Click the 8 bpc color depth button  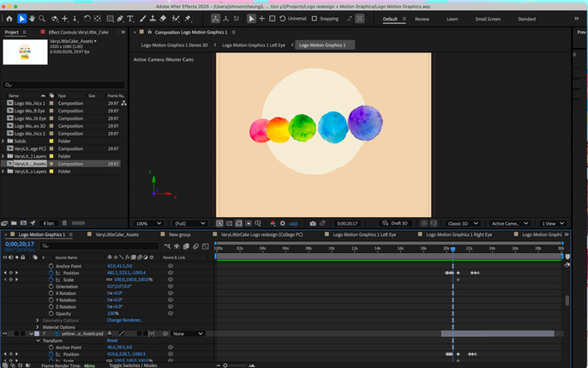(49, 223)
